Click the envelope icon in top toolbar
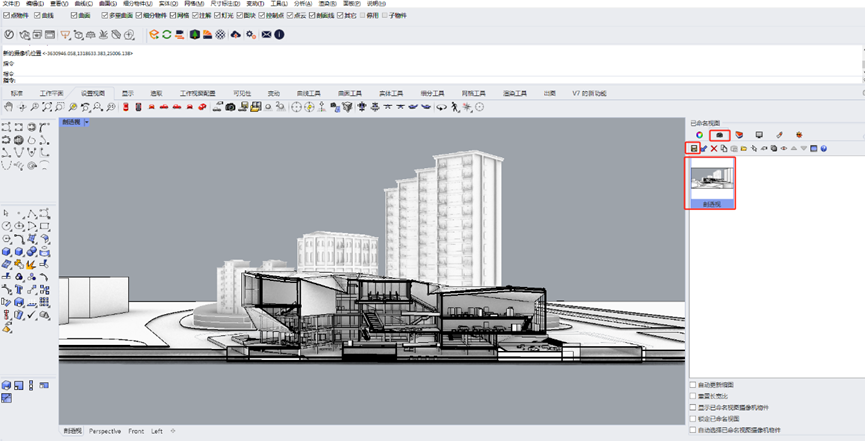Viewport: 865px width, 441px height. pos(266,35)
